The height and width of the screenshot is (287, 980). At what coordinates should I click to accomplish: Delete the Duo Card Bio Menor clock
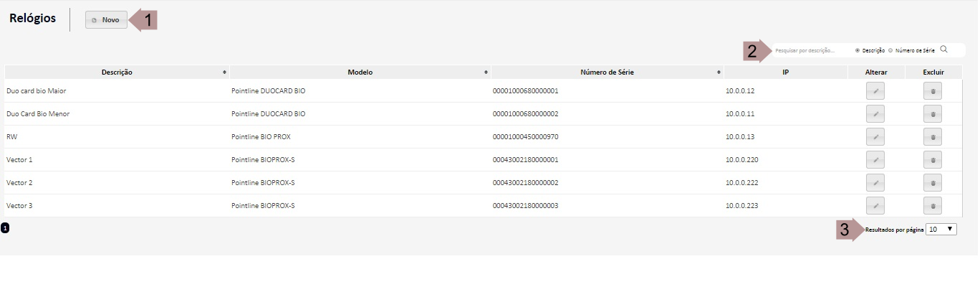(x=932, y=114)
